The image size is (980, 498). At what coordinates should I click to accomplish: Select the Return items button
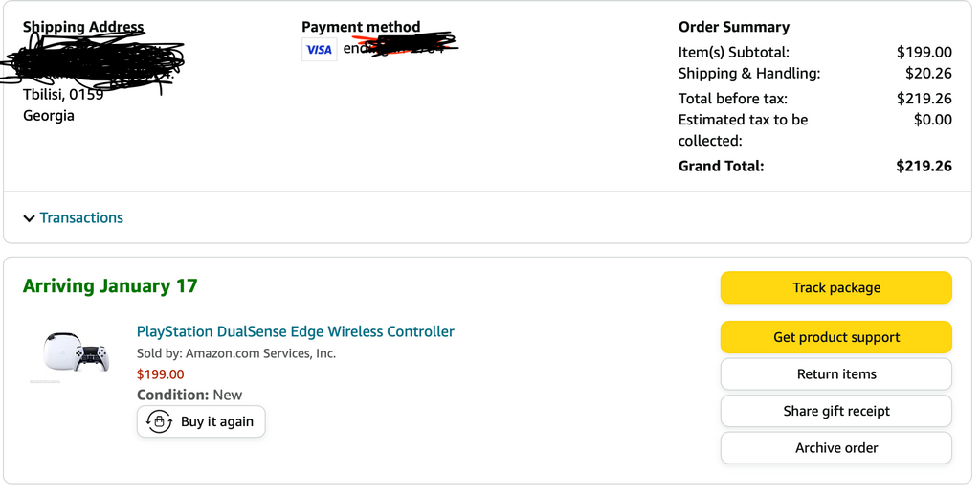pyautogui.click(x=835, y=374)
